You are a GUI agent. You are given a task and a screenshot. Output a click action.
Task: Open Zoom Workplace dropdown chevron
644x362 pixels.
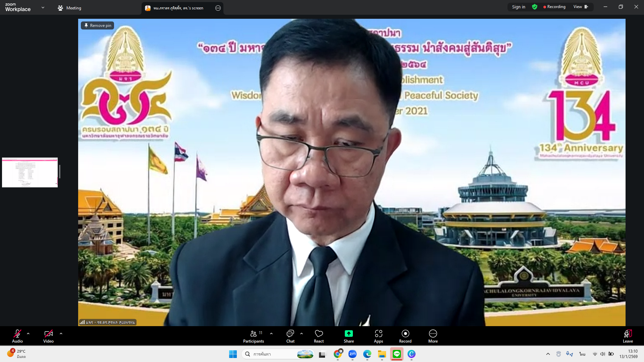43,7
